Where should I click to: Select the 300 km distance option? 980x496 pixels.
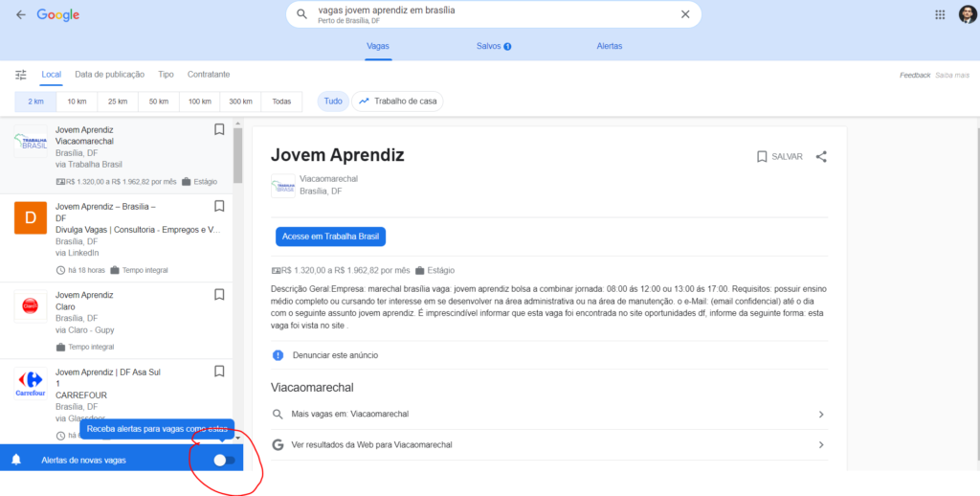tap(240, 101)
